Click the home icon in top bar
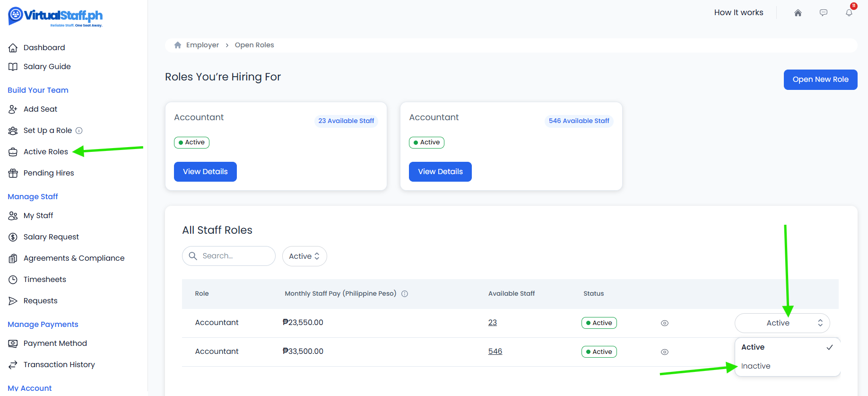This screenshot has height=396, width=868. point(798,13)
